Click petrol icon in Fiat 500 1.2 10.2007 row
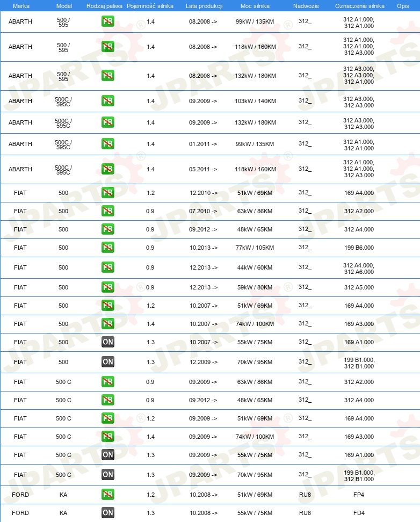 coord(107,306)
